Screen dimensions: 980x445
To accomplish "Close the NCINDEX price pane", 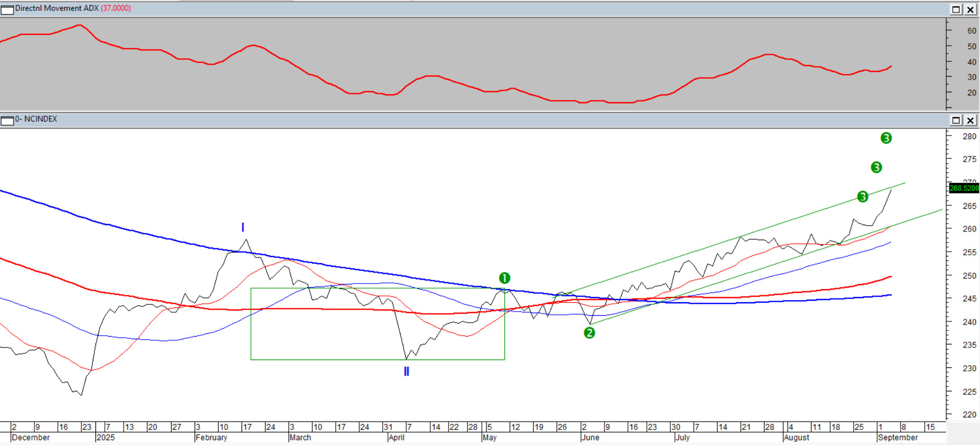I will [x=970, y=120].
